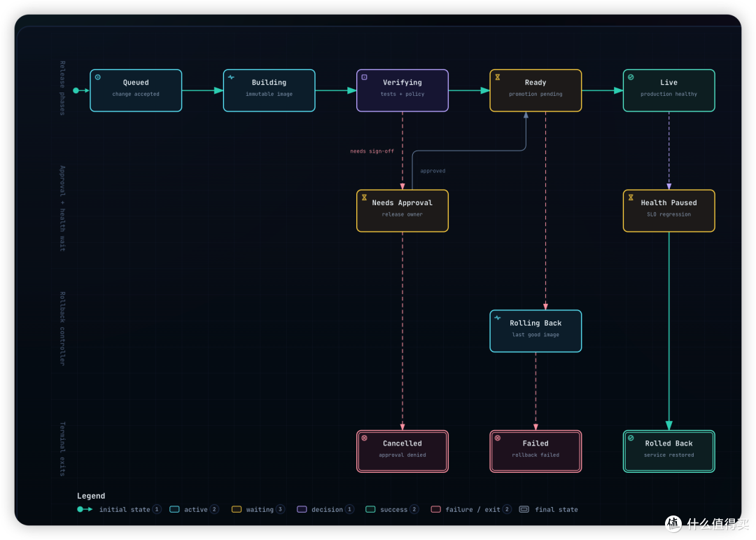This screenshot has height=540, width=756.
Task: Click the "needs sign-off" edge label
Action: pyautogui.click(x=372, y=151)
